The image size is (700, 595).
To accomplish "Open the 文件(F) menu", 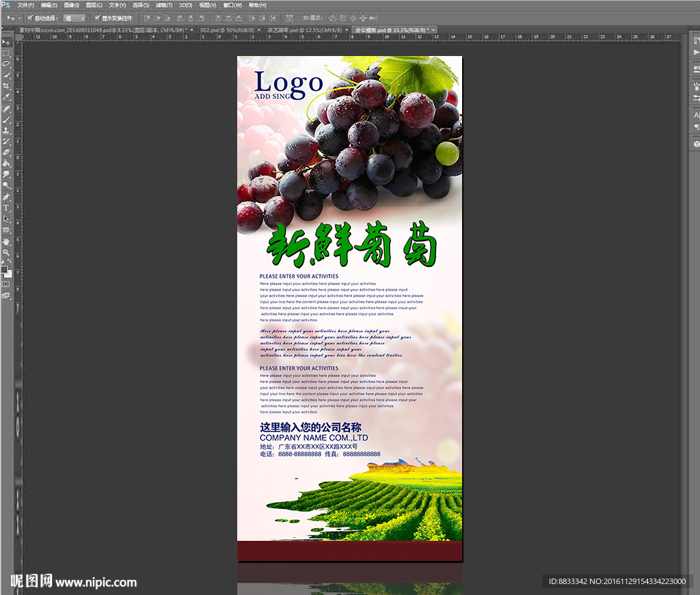I will click(x=25, y=5).
